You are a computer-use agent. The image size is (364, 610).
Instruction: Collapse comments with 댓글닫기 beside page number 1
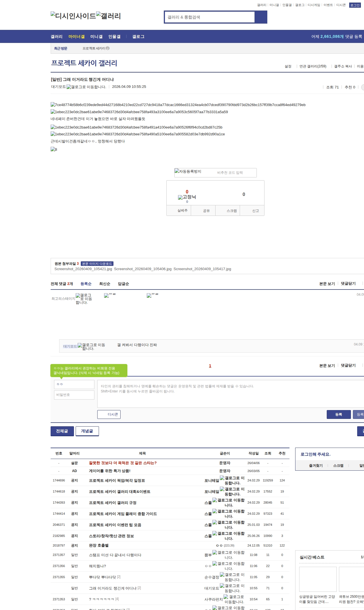coord(348,366)
